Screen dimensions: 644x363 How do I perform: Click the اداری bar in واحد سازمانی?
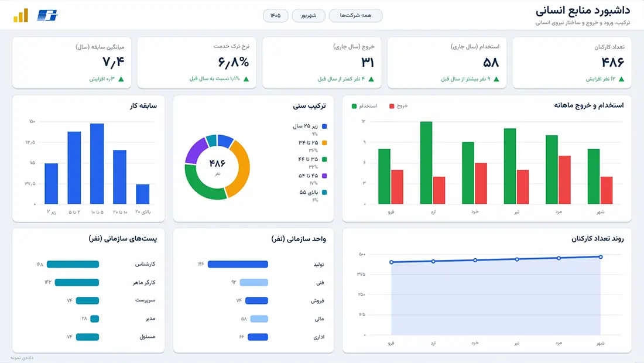258,337
